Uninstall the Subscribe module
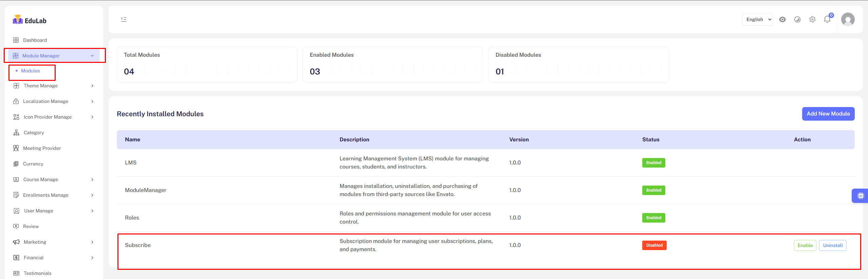Screen dimensions: 868x279 coord(833,245)
